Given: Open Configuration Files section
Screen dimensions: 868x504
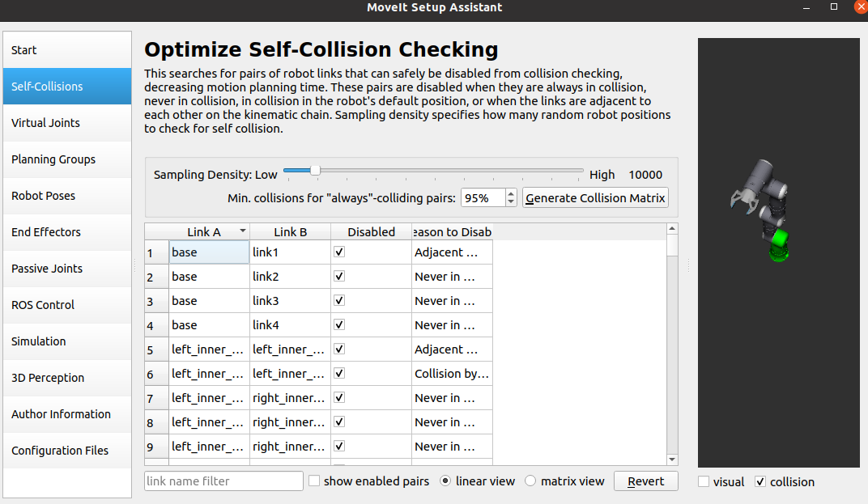Looking at the screenshot, I should (67, 451).
